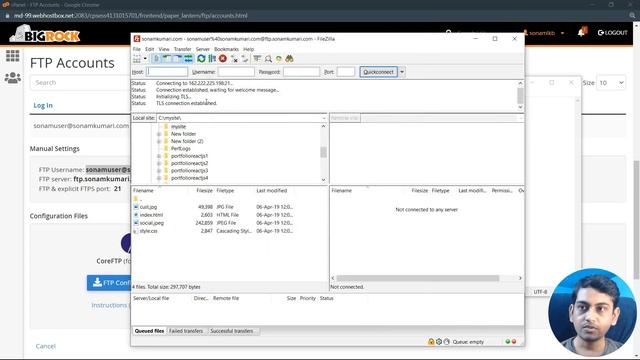This screenshot has width=640, height=360.
Task: Disconnect from the currently visible server
Action: 234,59
